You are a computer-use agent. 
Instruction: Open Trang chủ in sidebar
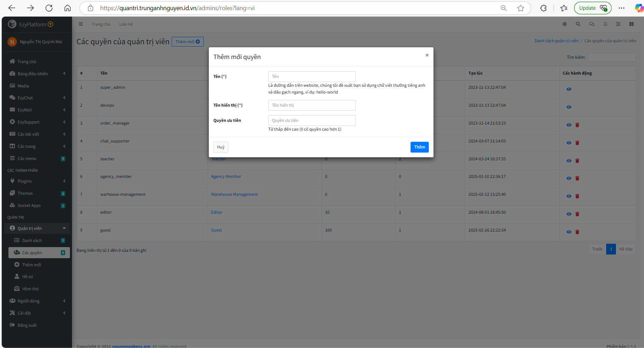[37, 62]
